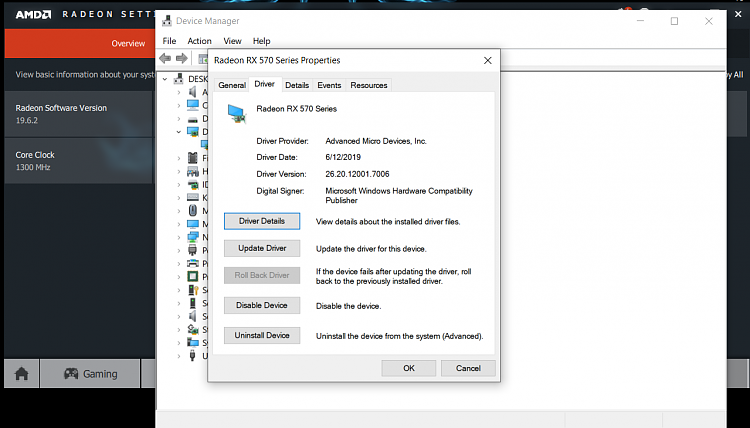Click the Device Manager title bar icon
750x428 pixels.
tap(167, 21)
